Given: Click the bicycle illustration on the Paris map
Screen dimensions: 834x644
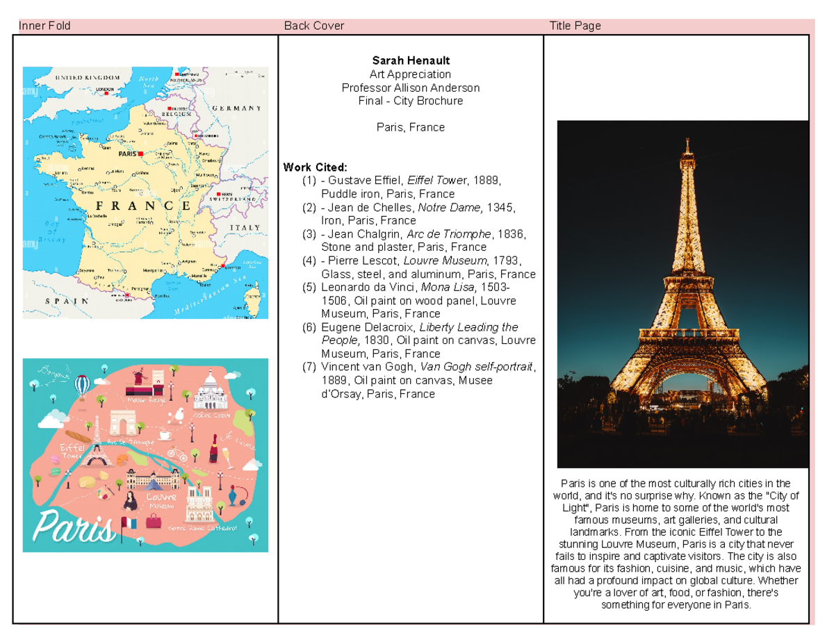Looking at the screenshot, I should pos(177,455).
